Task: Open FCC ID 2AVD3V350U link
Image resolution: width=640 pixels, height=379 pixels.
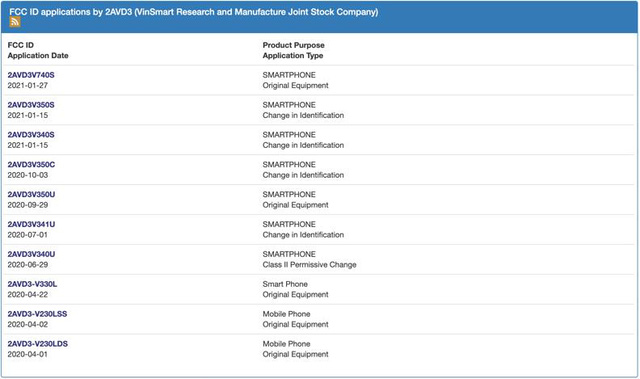Action: point(31,194)
